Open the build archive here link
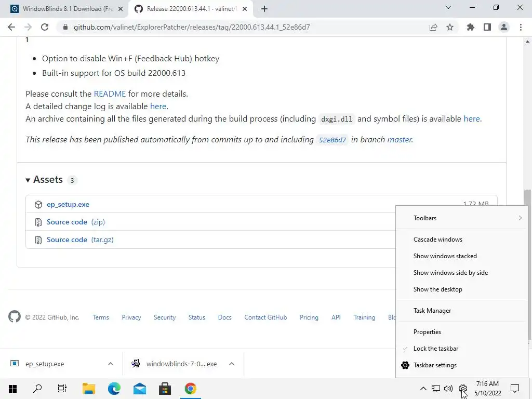 coord(472,119)
